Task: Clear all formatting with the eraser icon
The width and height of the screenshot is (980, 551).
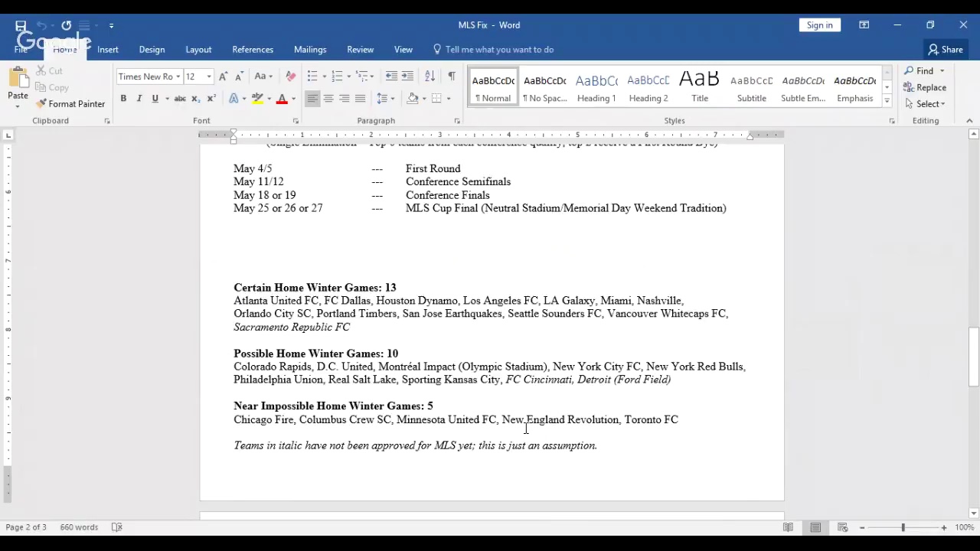Action: coord(290,77)
